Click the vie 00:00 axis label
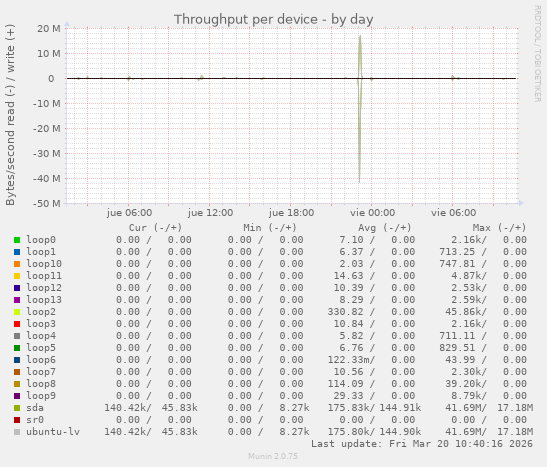Image resolution: width=547 pixels, height=467 pixels. (x=373, y=213)
